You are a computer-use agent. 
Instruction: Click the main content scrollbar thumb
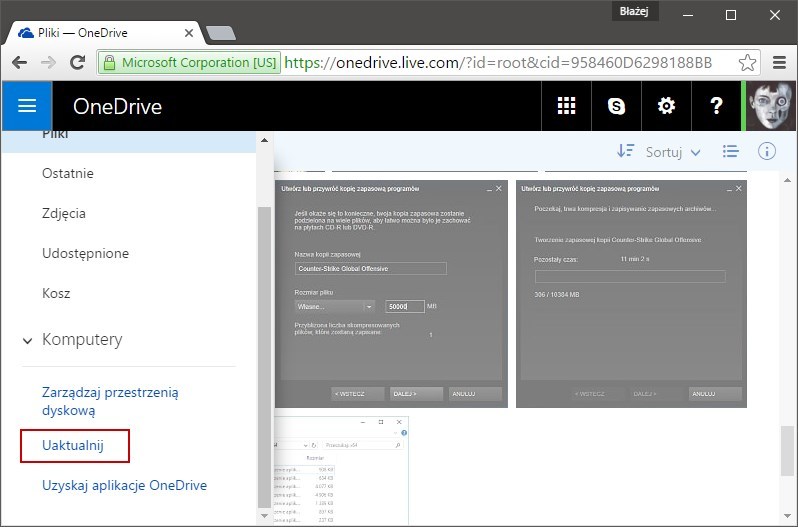tap(787, 451)
